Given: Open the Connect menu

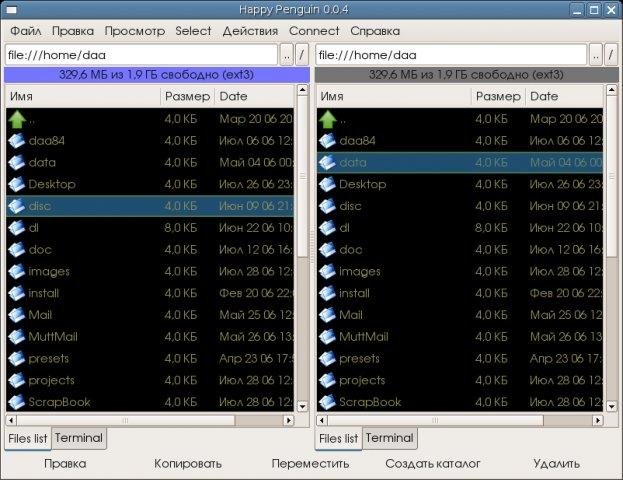Looking at the screenshot, I should point(314,31).
